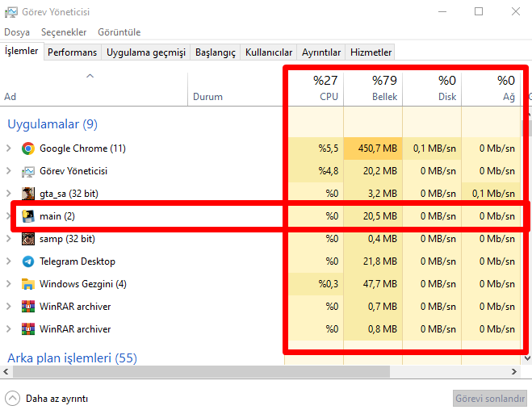Click the Görevi sonlandır button

point(490,399)
